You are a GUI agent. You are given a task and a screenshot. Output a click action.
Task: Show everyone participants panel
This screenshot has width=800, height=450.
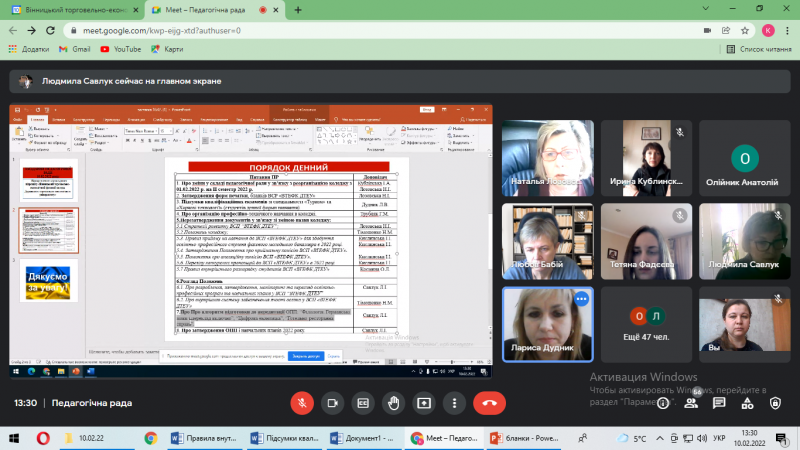pos(691,403)
